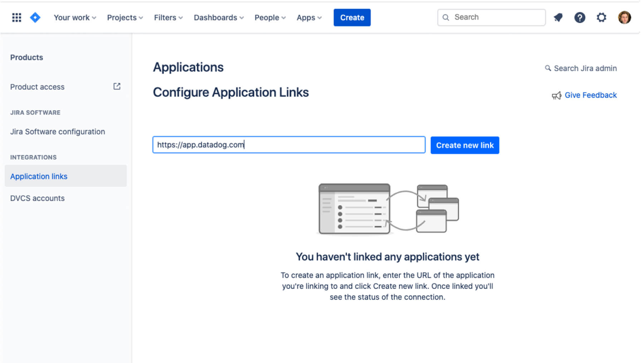Click the Give Feedback megaphone icon
Viewport: 644px width, 363px height.
coord(557,95)
